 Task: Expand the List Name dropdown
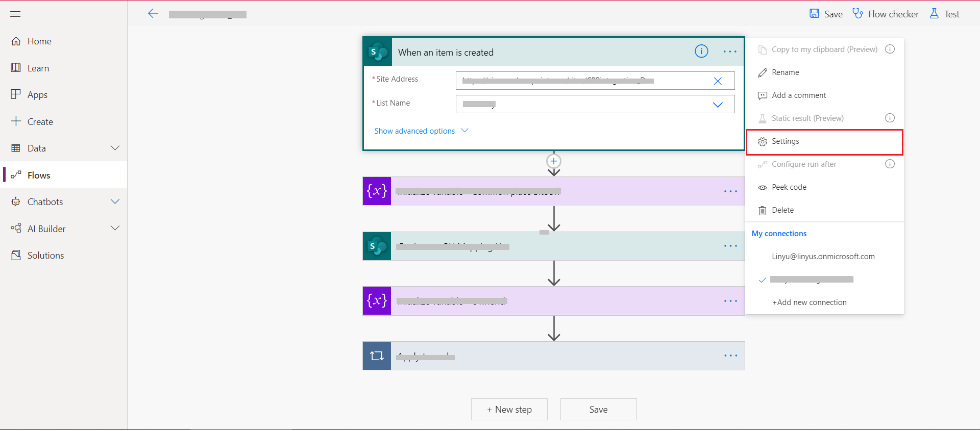(718, 105)
